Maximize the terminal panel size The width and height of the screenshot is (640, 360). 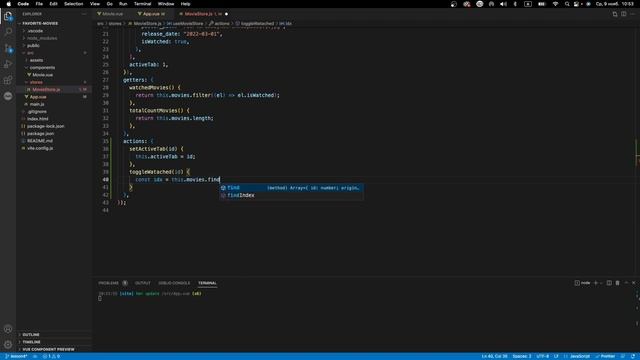point(626,283)
